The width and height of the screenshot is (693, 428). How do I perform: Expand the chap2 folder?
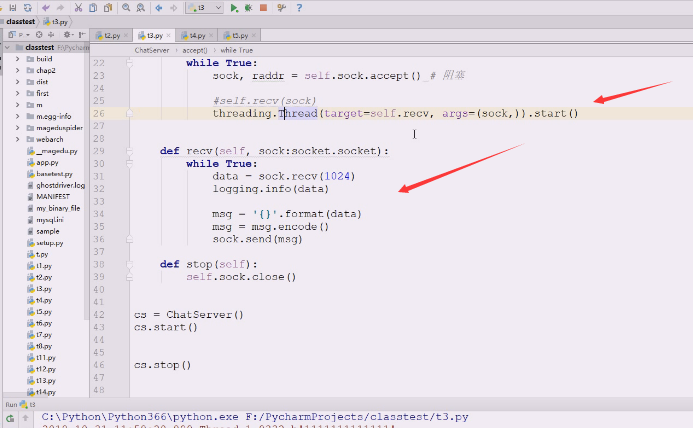pos(17,70)
